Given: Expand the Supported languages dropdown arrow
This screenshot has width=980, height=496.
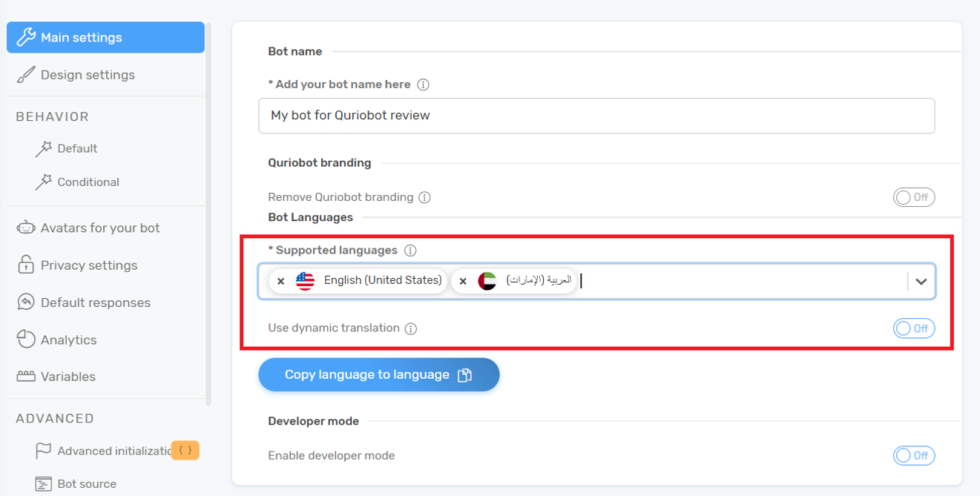Looking at the screenshot, I should 921,282.
